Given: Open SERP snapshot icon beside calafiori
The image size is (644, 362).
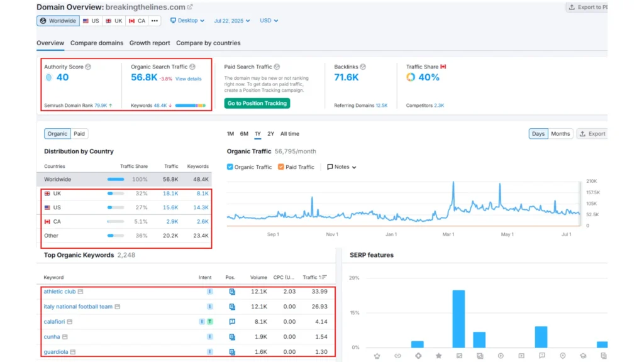Looking at the screenshot, I should pyautogui.click(x=70, y=322).
